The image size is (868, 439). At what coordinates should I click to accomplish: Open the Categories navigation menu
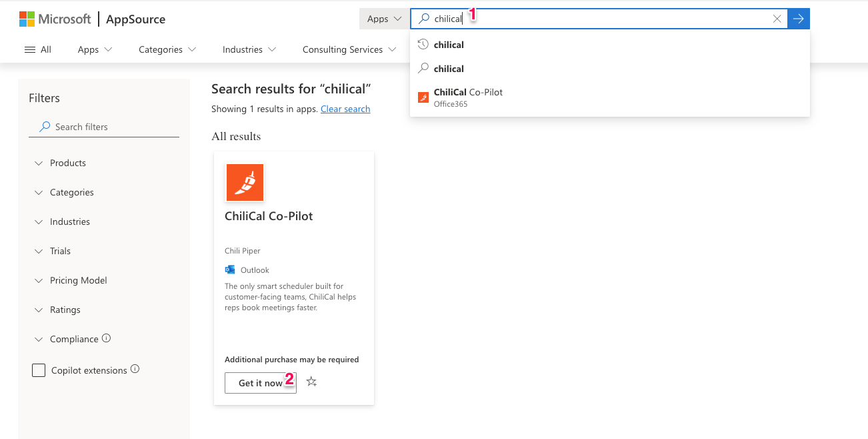[x=167, y=49]
